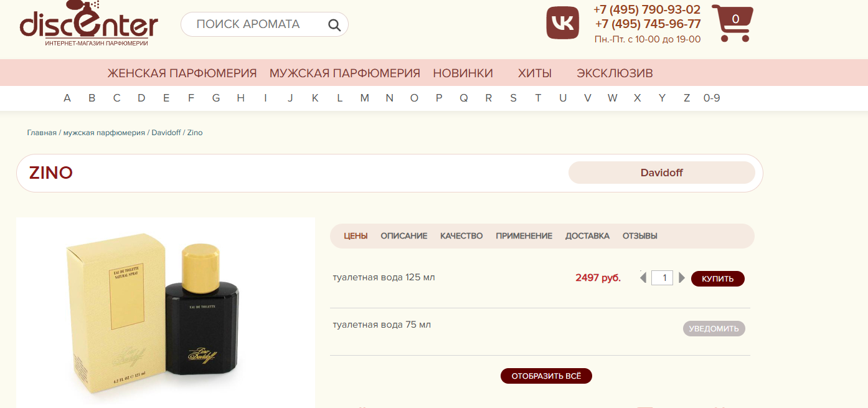868x408 pixels.
Task: Click the quantity input field
Action: pos(663,278)
